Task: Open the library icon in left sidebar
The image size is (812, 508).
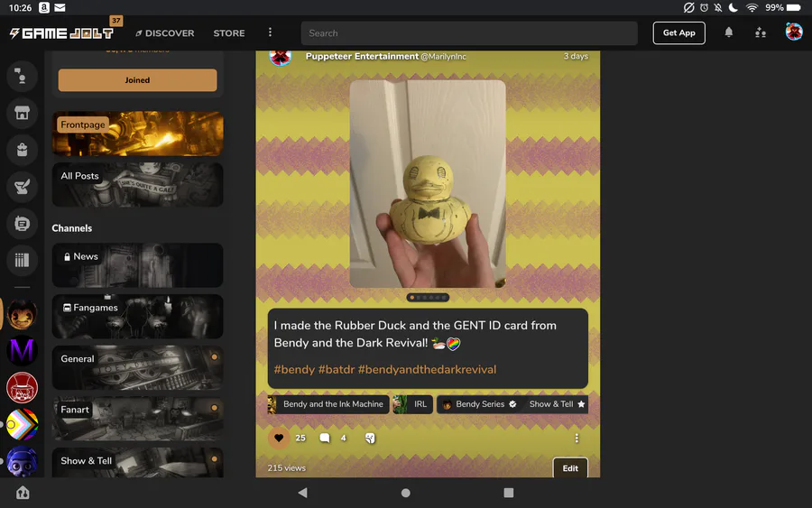Action: (22, 260)
